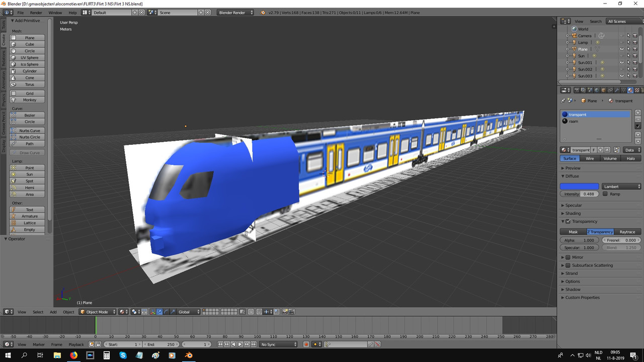Open Skype from the Windows taskbar
The image size is (644, 362).
123,355
